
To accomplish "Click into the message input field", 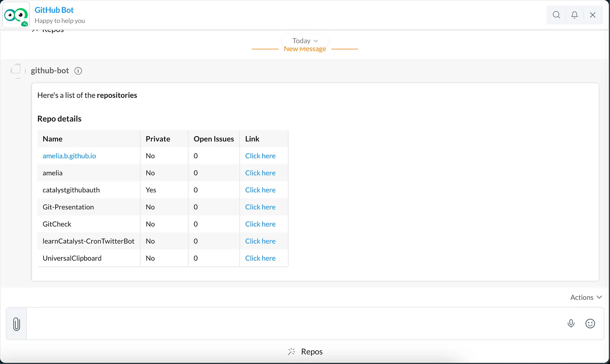I will point(293,323).
